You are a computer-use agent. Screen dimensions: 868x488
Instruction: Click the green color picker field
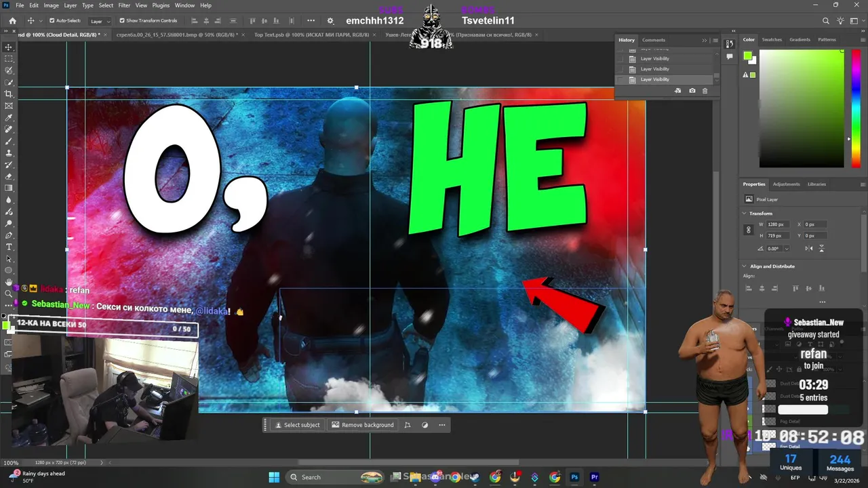[x=802, y=108]
